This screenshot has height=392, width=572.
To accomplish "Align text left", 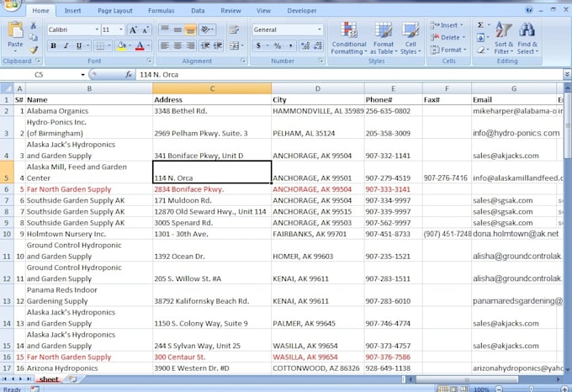I will coord(165,45).
